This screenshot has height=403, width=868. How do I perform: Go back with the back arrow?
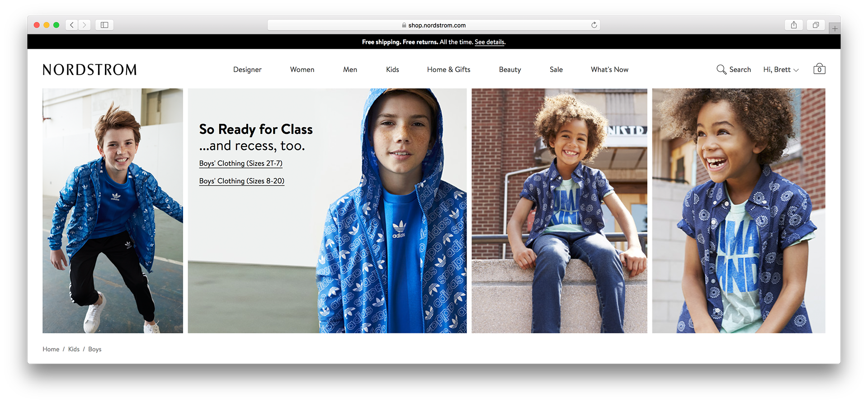(72, 25)
